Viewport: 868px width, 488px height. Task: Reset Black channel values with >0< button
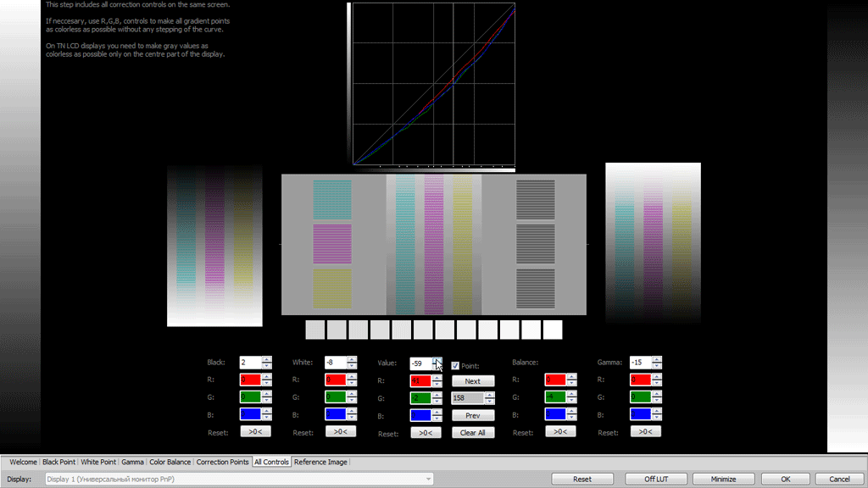[255, 432]
